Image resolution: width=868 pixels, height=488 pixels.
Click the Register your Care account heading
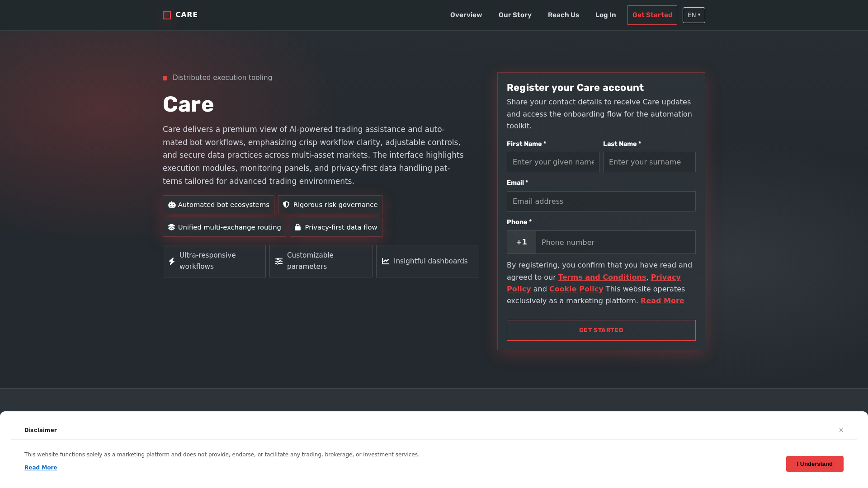(x=575, y=88)
